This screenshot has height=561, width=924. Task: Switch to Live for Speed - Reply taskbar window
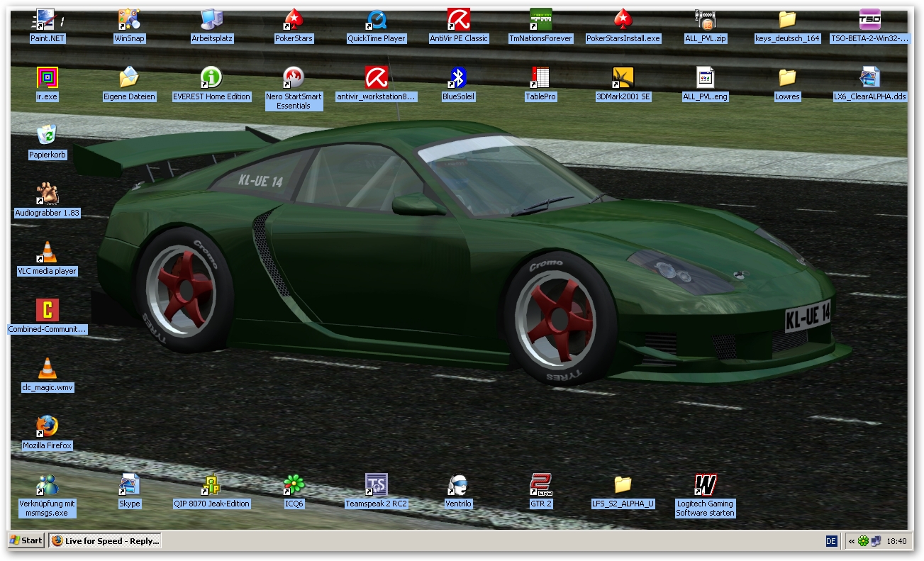(105, 540)
